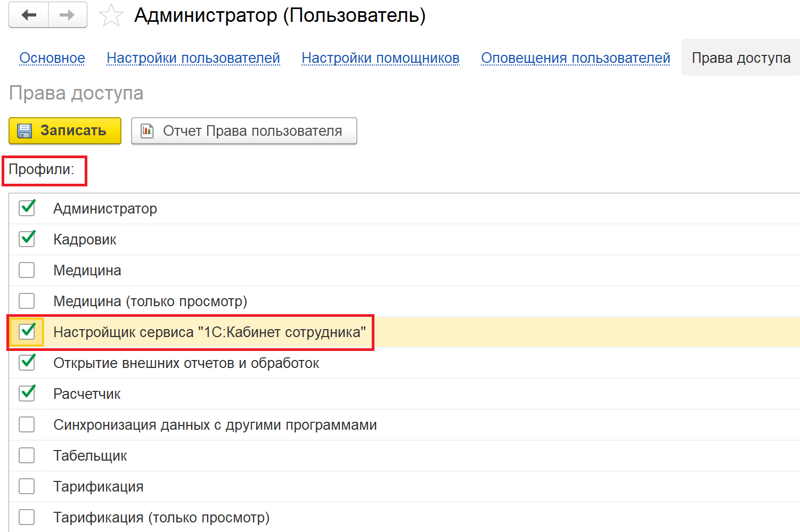The height and width of the screenshot is (532, 800).
Task: Select the Администратор row text
Action: pyautogui.click(x=105, y=209)
